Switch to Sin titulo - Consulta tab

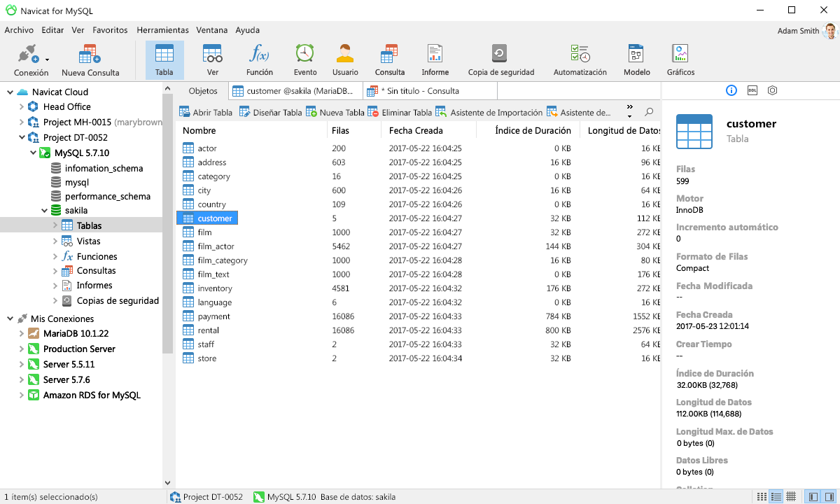point(430,91)
